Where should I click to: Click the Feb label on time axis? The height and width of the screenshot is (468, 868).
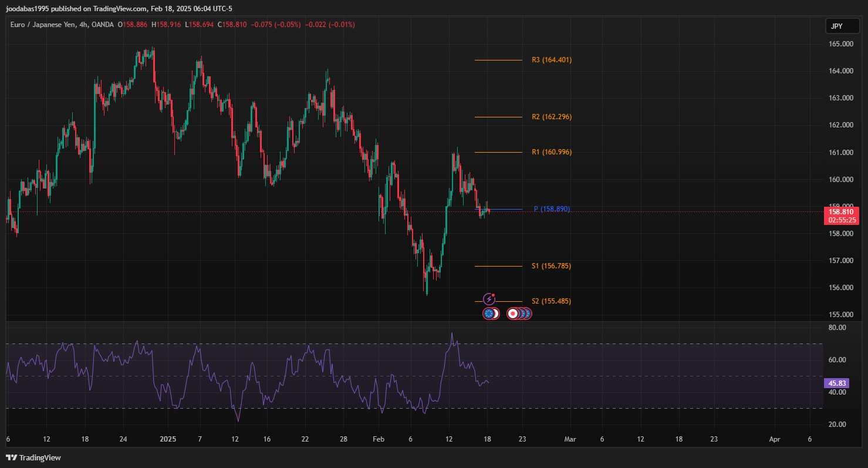point(379,439)
